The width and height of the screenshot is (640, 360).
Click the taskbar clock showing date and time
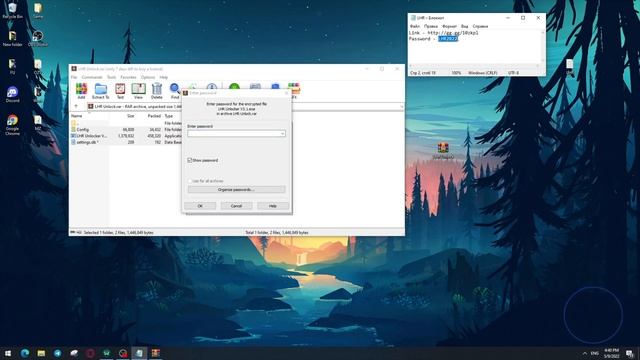(611, 353)
